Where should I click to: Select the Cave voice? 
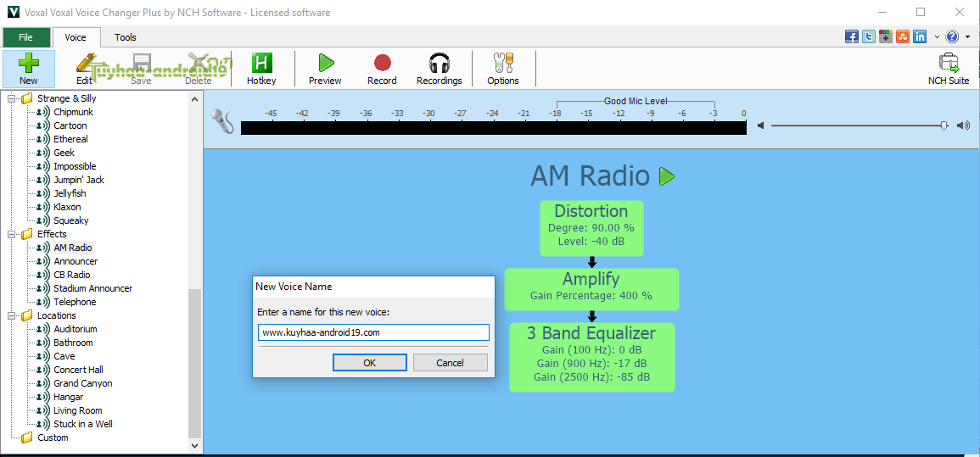point(64,356)
